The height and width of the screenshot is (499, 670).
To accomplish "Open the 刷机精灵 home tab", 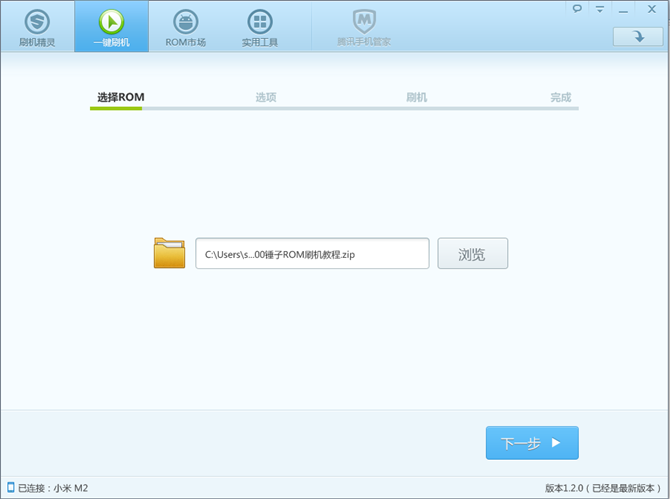I will [x=37, y=26].
